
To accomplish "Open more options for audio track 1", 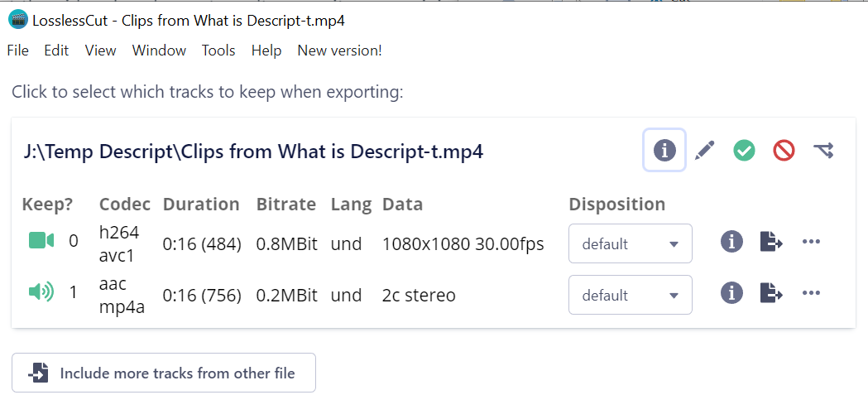I will tap(811, 293).
